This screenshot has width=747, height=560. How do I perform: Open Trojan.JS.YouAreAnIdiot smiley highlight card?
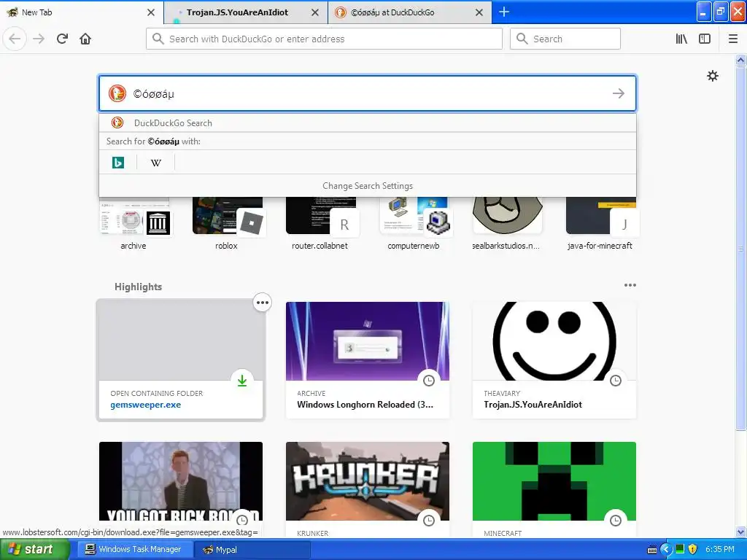[x=554, y=360]
